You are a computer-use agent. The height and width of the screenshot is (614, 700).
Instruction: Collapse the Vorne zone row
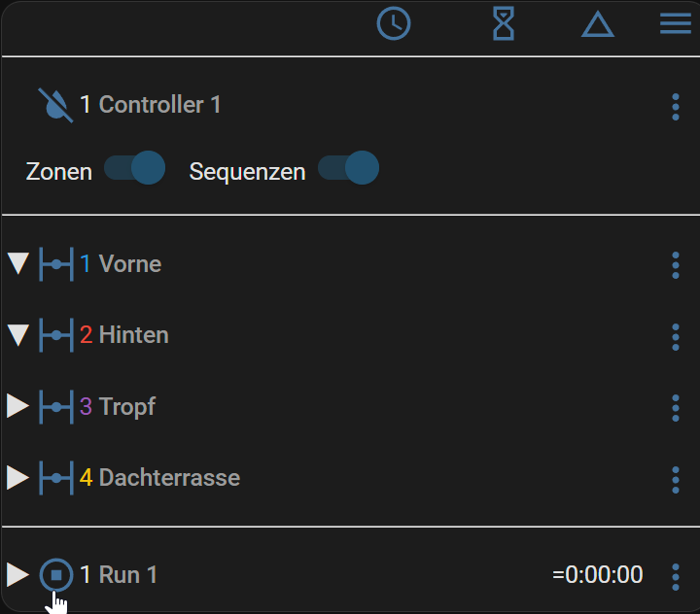pos(18,263)
